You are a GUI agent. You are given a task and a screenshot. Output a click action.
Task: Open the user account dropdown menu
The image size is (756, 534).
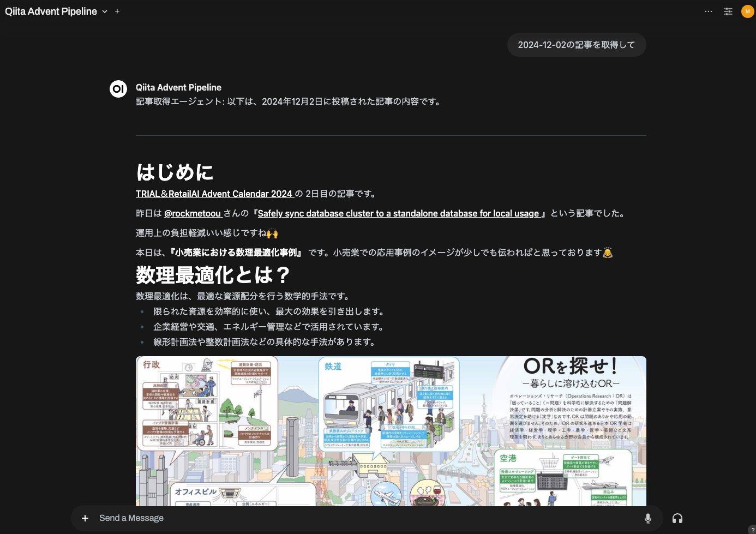click(x=747, y=11)
